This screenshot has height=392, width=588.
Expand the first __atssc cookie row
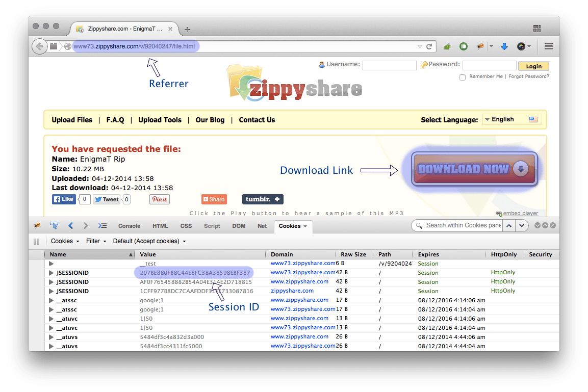click(51, 301)
